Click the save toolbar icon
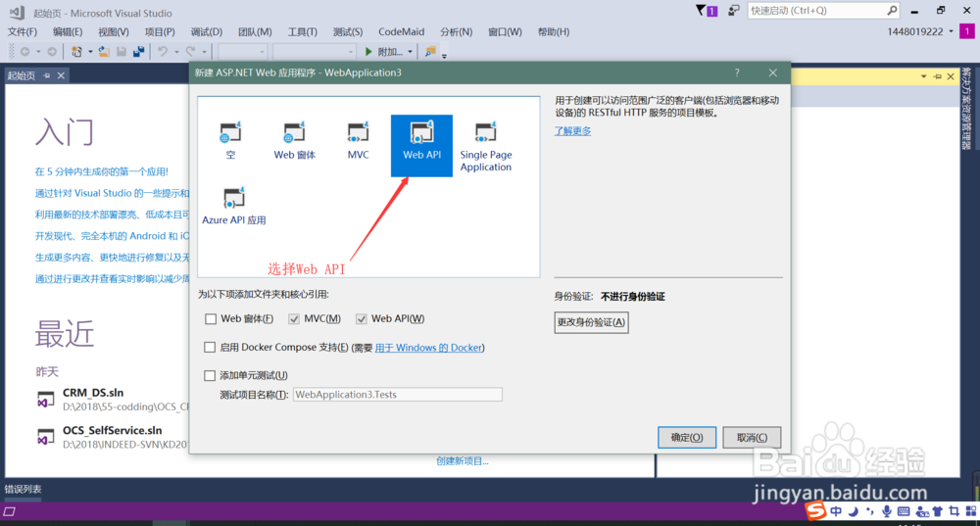980x526 pixels. [122, 52]
